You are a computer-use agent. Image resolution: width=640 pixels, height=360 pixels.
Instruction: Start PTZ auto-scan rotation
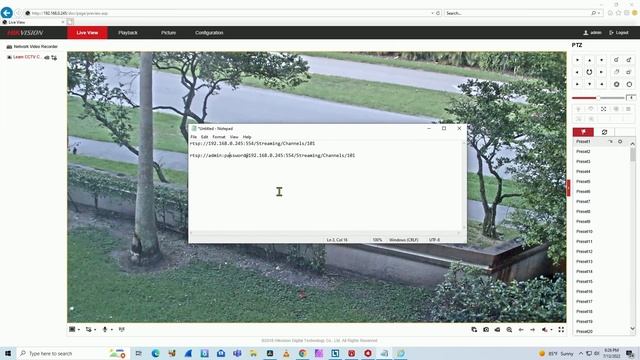click(x=589, y=72)
